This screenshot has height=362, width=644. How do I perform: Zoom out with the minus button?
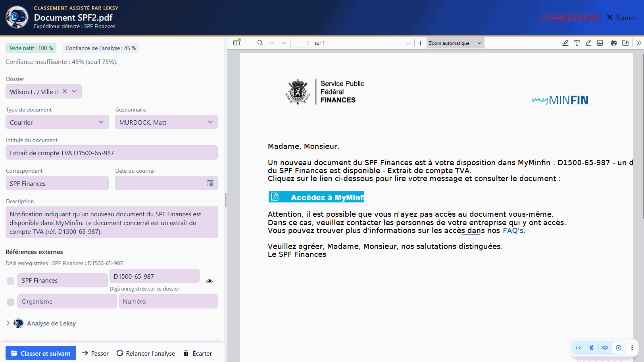tap(408, 43)
